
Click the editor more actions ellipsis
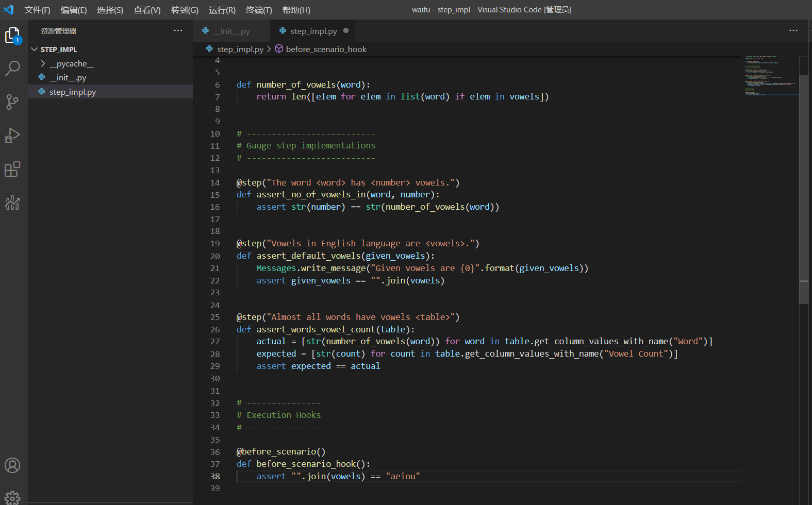point(793,31)
